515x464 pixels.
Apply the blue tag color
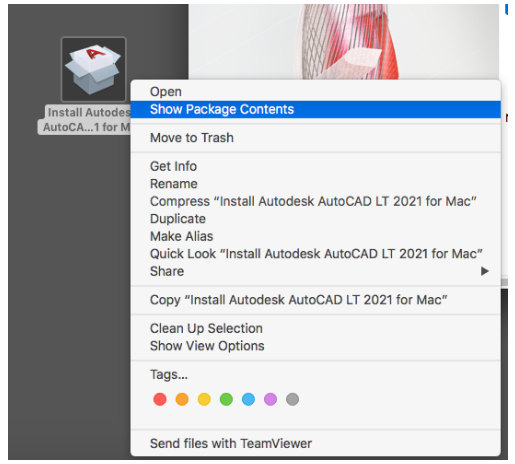tap(248, 399)
